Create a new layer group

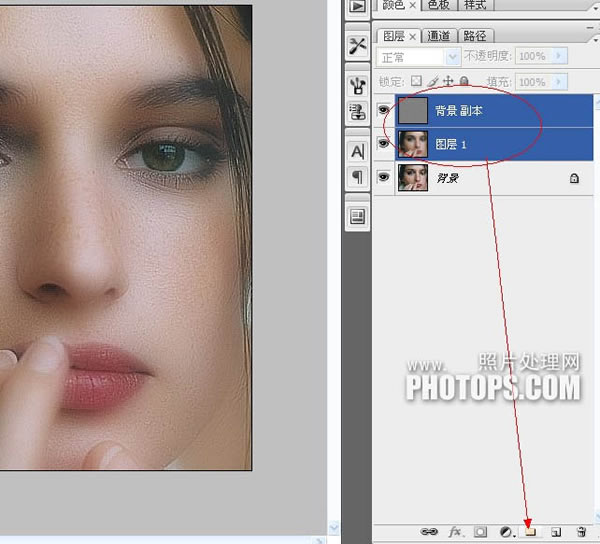pyautogui.click(x=530, y=531)
